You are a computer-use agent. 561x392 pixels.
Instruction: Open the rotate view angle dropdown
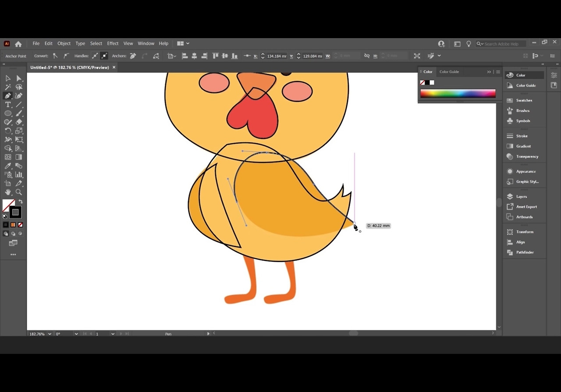point(76,334)
